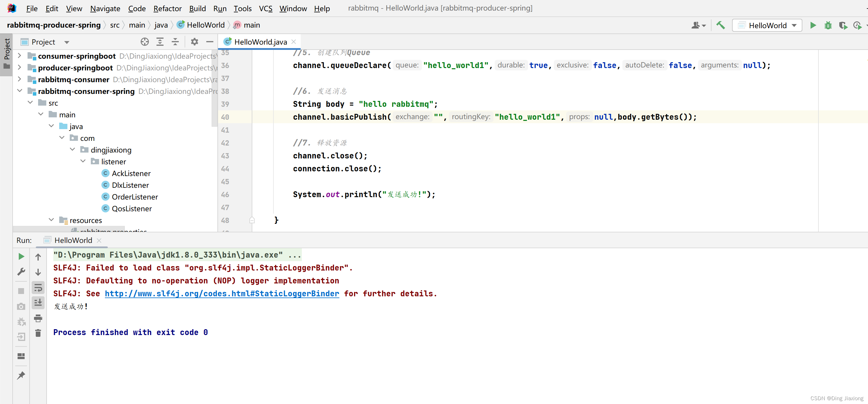Expand all in Project panel
The height and width of the screenshot is (404, 868).
[160, 42]
